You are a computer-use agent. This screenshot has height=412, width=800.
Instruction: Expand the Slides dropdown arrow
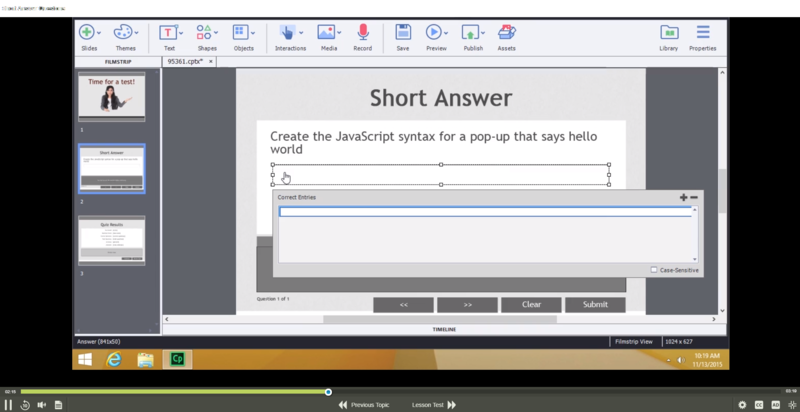99,33
